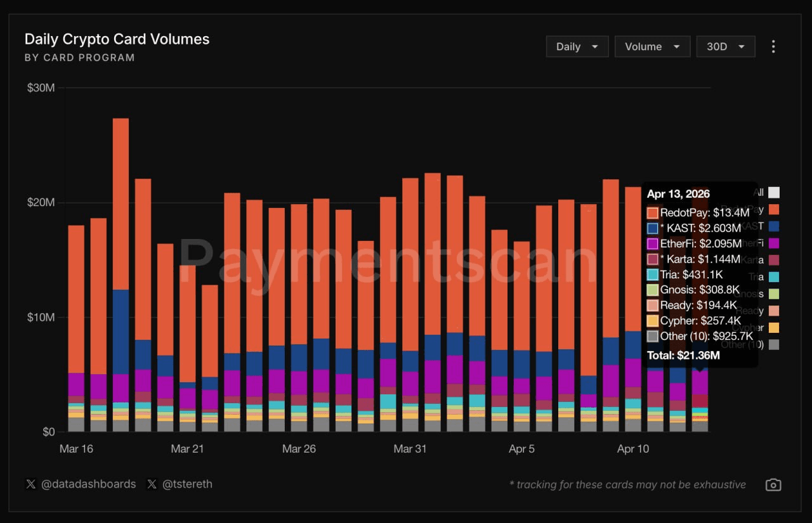Open the @datadashboards profile link
Viewport: 812px width, 523px height.
coord(88,484)
